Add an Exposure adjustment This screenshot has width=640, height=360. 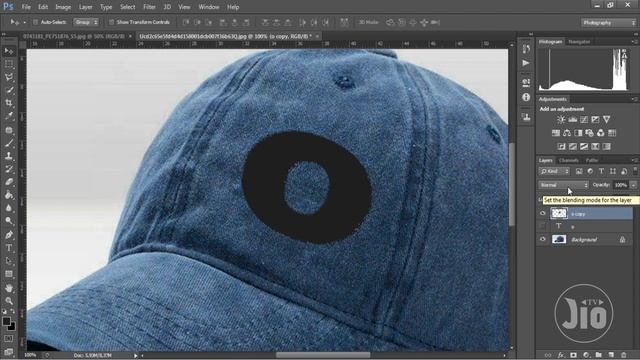coord(596,120)
